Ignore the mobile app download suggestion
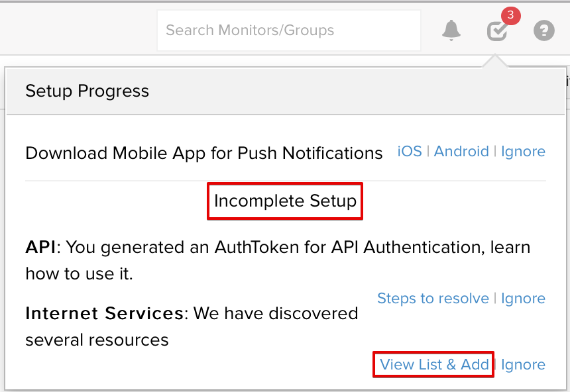 [523, 152]
